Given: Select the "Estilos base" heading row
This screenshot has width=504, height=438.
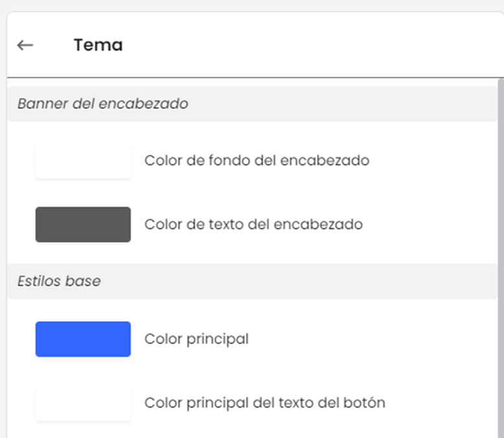Looking at the screenshot, I should [x=252, y=282].
